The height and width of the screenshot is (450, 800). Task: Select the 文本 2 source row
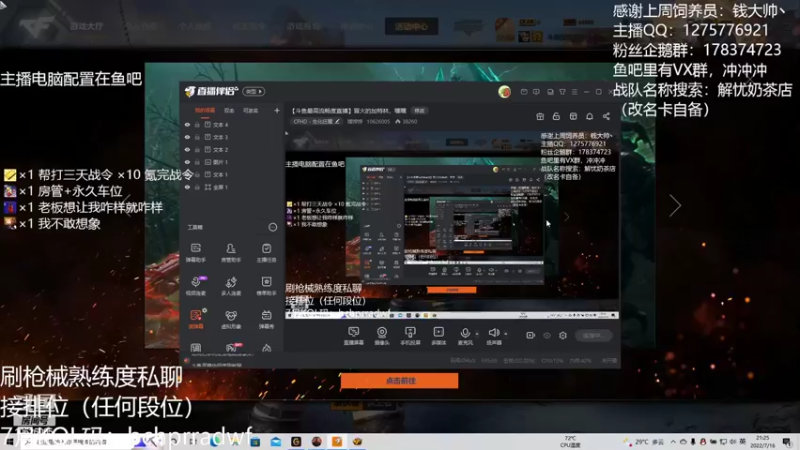(232, 149)
